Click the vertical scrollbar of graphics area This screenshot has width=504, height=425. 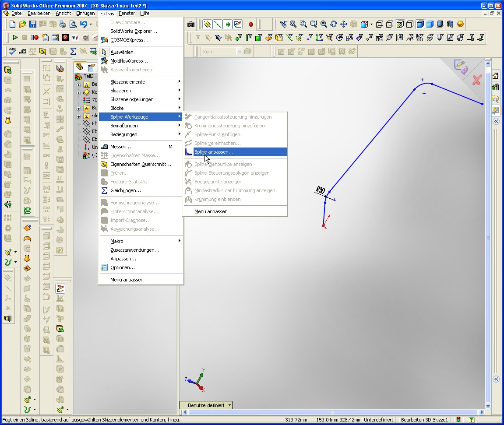488,235
